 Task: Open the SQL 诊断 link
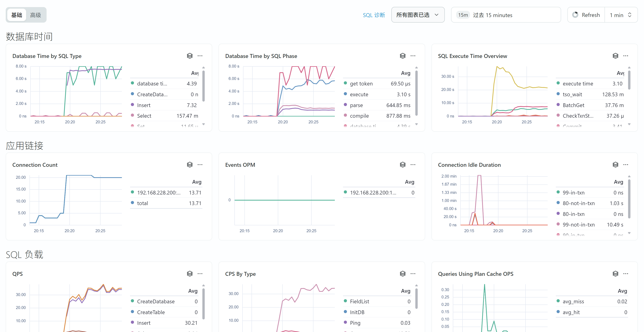pyautogui.click(x=373, y=15)
